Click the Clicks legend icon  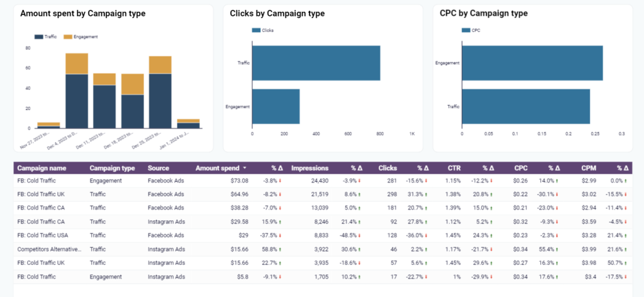[256, 30]
